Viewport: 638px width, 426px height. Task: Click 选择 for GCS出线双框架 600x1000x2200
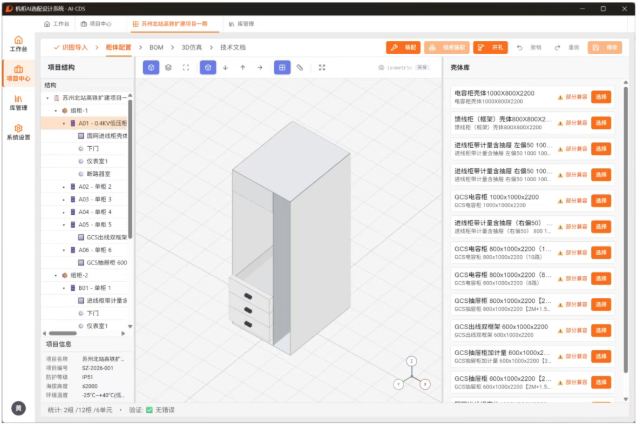[601, 330]
